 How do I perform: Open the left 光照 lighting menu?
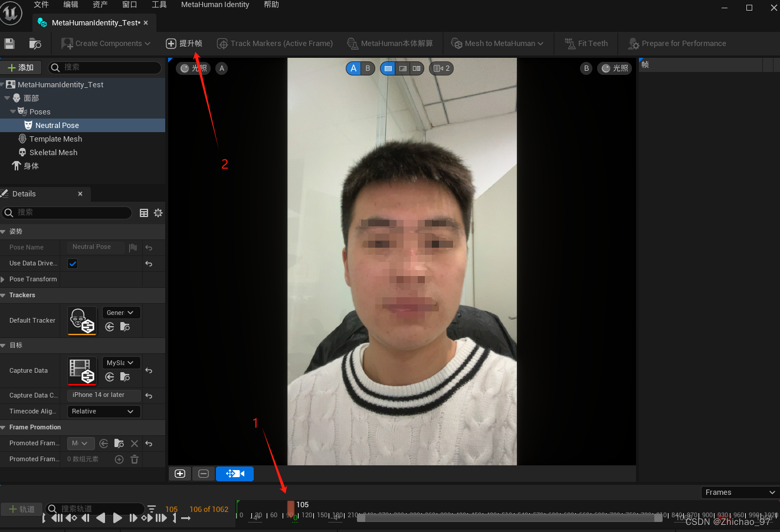[x=194, y=68]
